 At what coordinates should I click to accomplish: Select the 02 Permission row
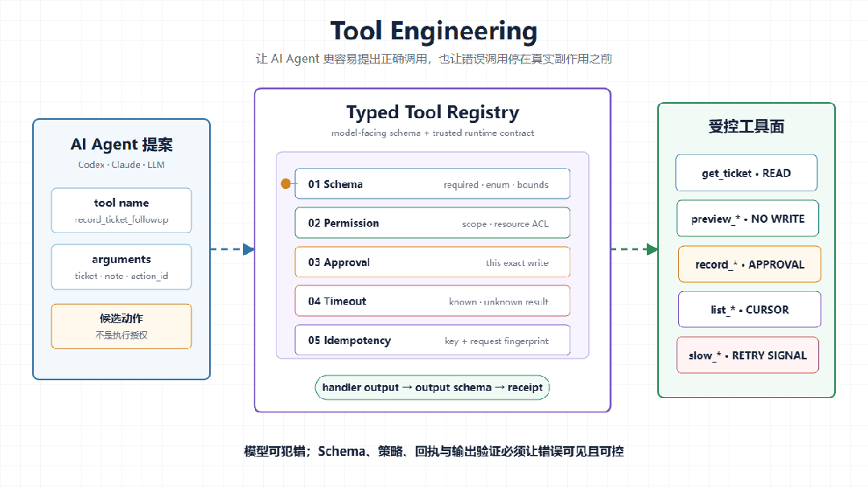coord(432,223)
